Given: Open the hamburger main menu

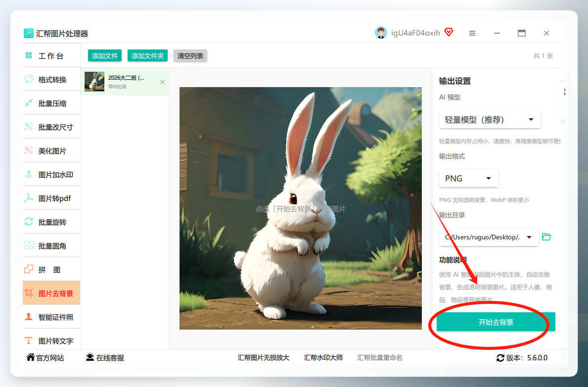Looking at the screenshot, I should coord(472,33).
